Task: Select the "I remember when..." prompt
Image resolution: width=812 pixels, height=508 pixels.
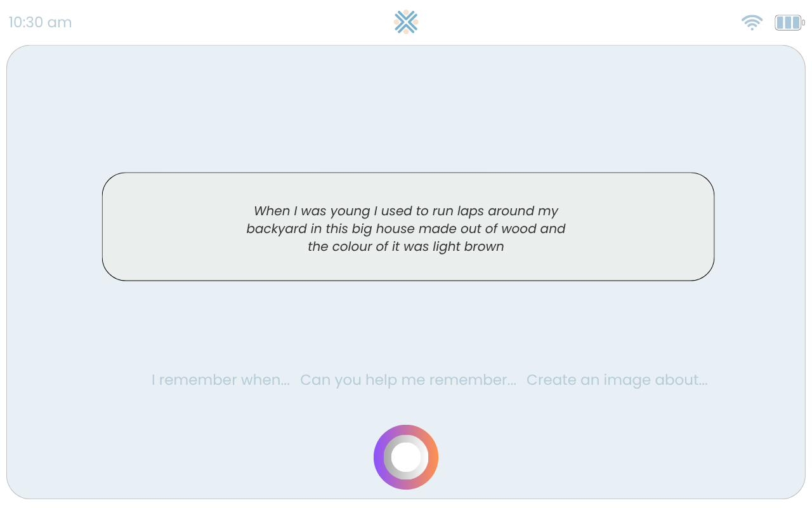Action: 221,380
